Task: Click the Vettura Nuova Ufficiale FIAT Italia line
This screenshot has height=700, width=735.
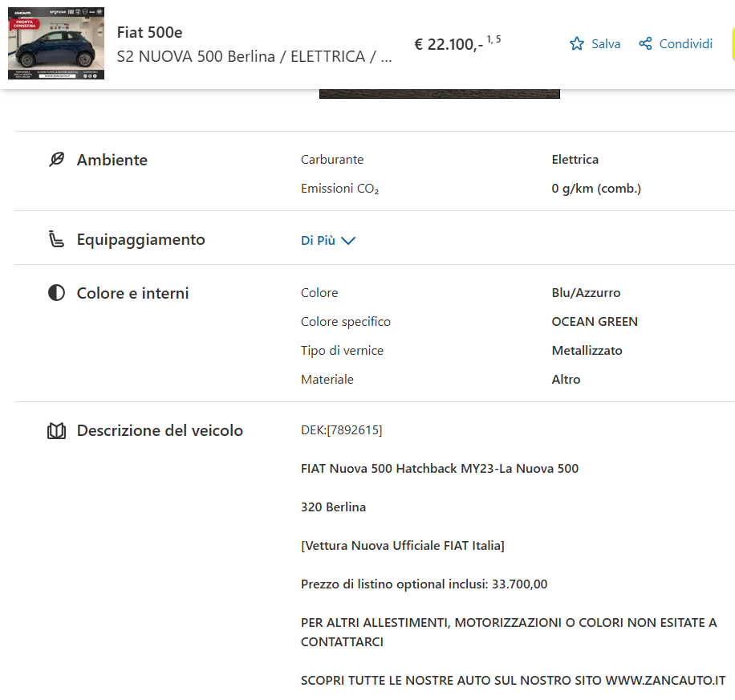Action: pos(403,545)
